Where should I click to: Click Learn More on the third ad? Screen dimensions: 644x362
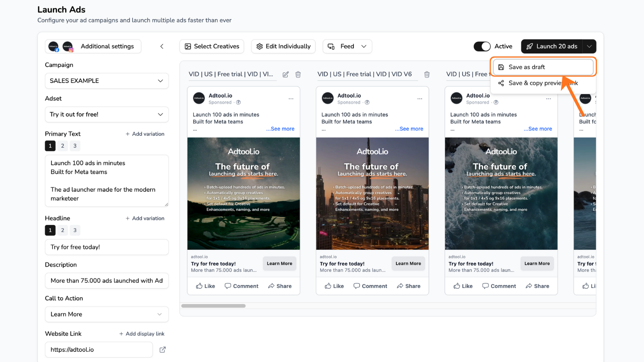[537, 264]
